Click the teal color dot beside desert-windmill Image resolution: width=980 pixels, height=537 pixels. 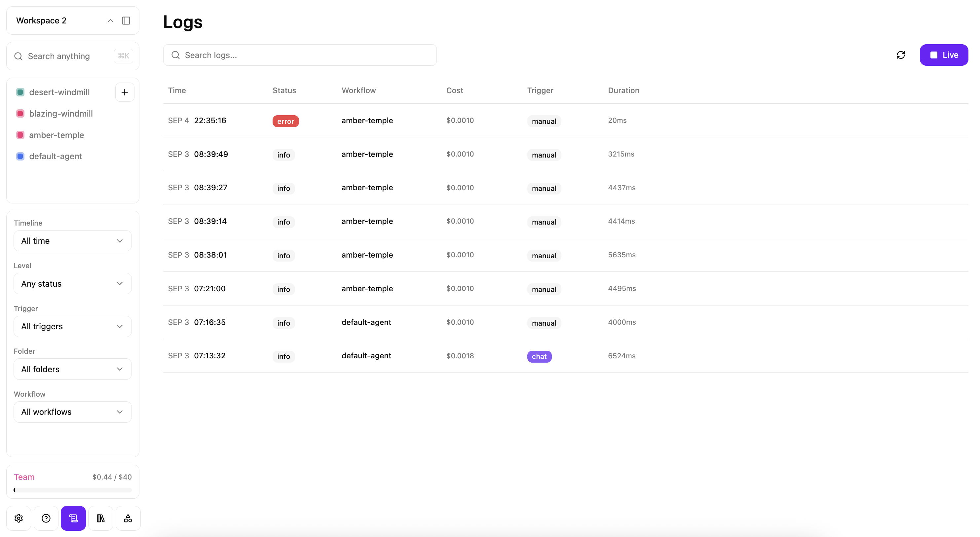coord(20,92)
